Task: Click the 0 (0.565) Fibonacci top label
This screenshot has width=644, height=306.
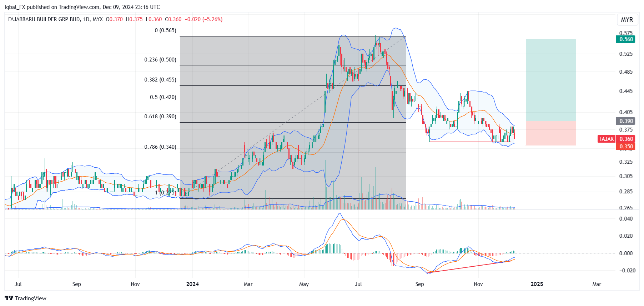Action: (165, 30)
